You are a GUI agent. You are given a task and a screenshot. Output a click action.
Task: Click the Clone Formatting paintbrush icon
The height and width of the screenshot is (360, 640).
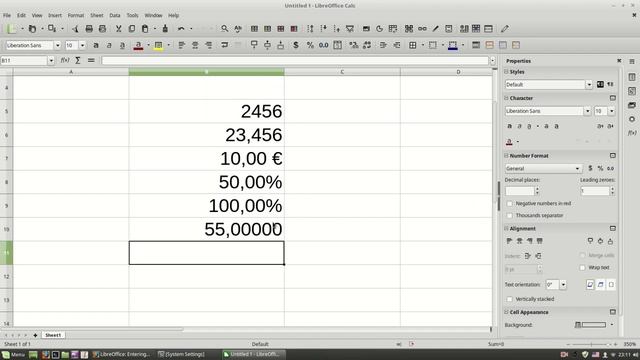pyautogui.click(x=165, y=29)
